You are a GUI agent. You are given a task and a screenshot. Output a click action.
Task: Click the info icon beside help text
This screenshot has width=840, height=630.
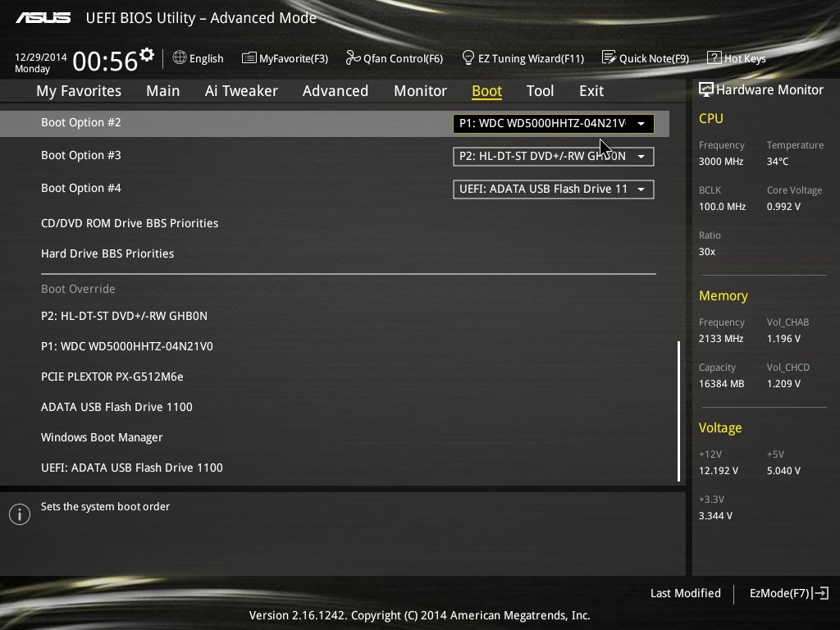tap(20, 514)
